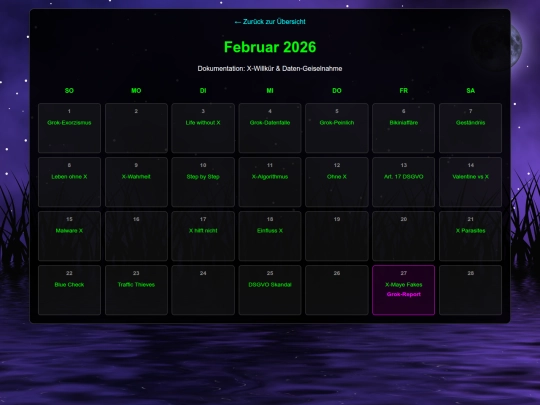This screenshot has width=540, height=405.
Task: Click the Dokumentation: X-Willkür & Daten-Geiselnahme subtitle
Action: click(x=270, y=69)
